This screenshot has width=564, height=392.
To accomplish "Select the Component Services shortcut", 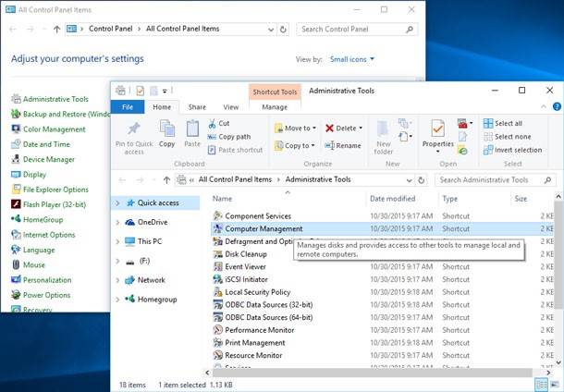I will [258, 216].
